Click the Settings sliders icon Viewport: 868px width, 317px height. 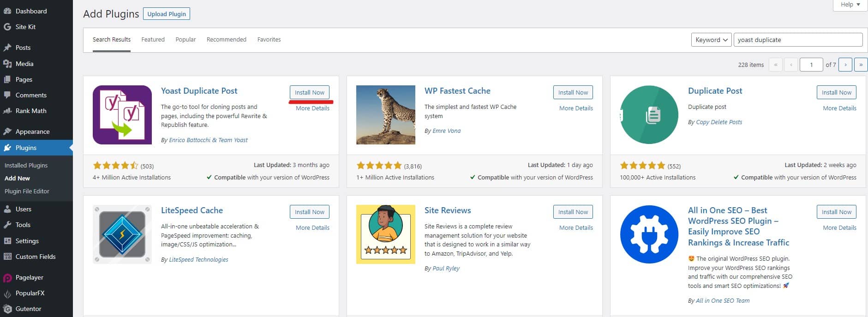point(7,241)
